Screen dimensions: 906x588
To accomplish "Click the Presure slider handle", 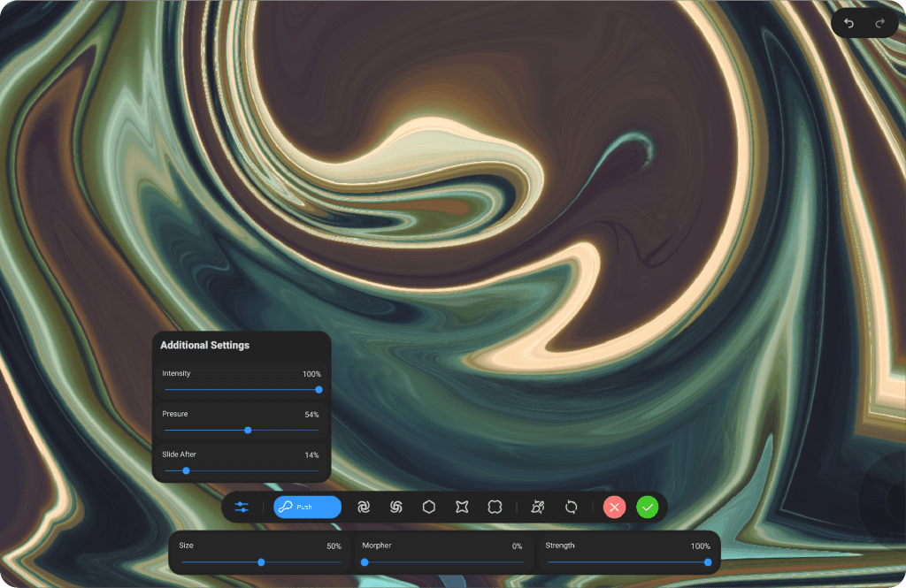I will [248, 430].
